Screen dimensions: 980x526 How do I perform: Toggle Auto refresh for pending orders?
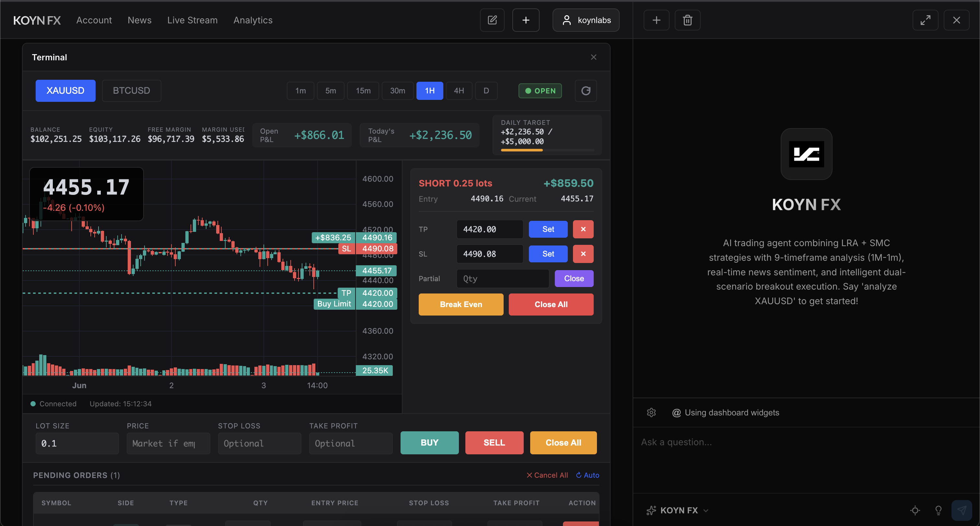[x=588, y=475]
